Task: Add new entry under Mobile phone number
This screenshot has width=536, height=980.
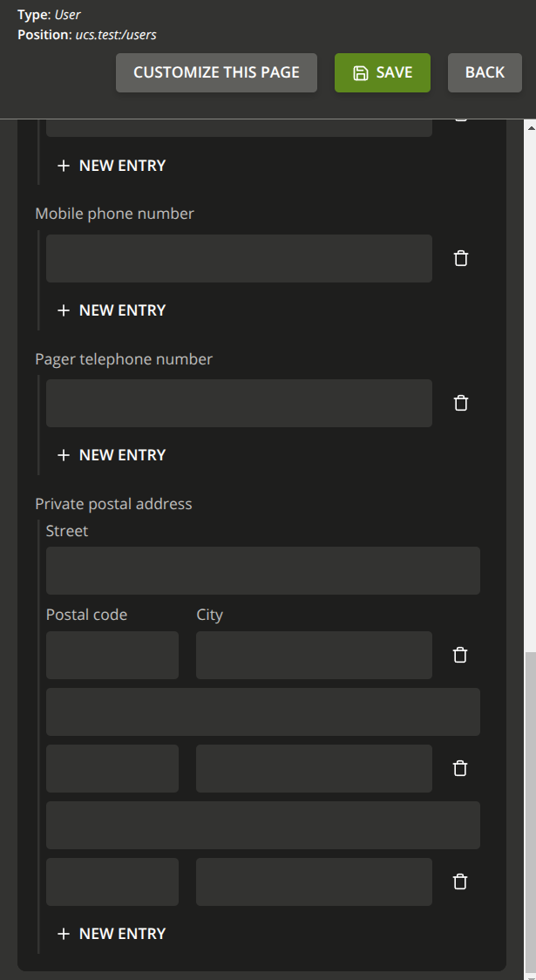Action: [111, 310]
